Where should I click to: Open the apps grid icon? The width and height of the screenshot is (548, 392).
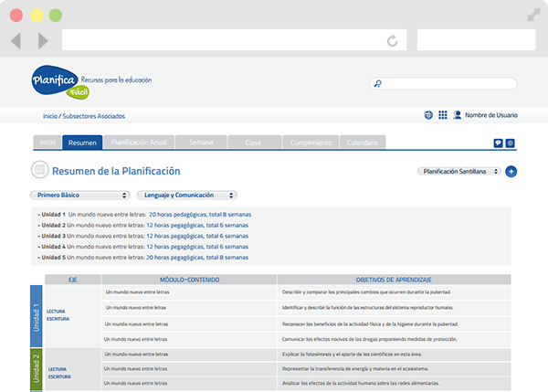click(443, 116)
